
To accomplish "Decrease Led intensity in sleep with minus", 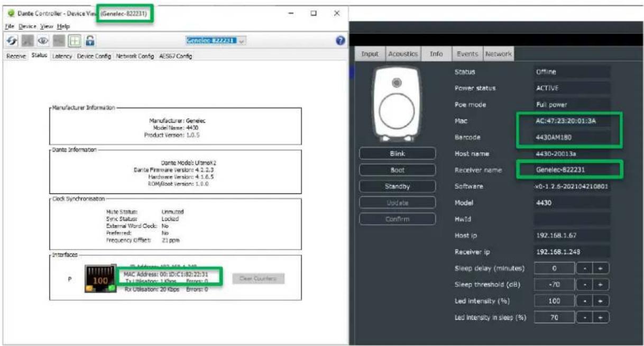I will pos(584,317).
